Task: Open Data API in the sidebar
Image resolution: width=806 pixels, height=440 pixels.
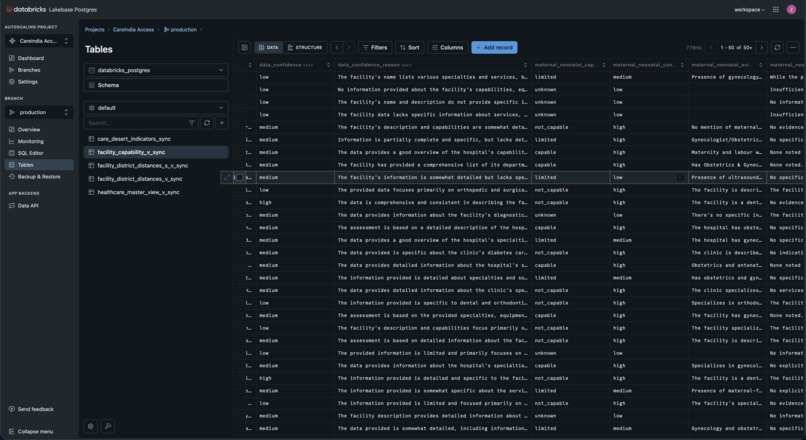Action: tap(39, 206)
